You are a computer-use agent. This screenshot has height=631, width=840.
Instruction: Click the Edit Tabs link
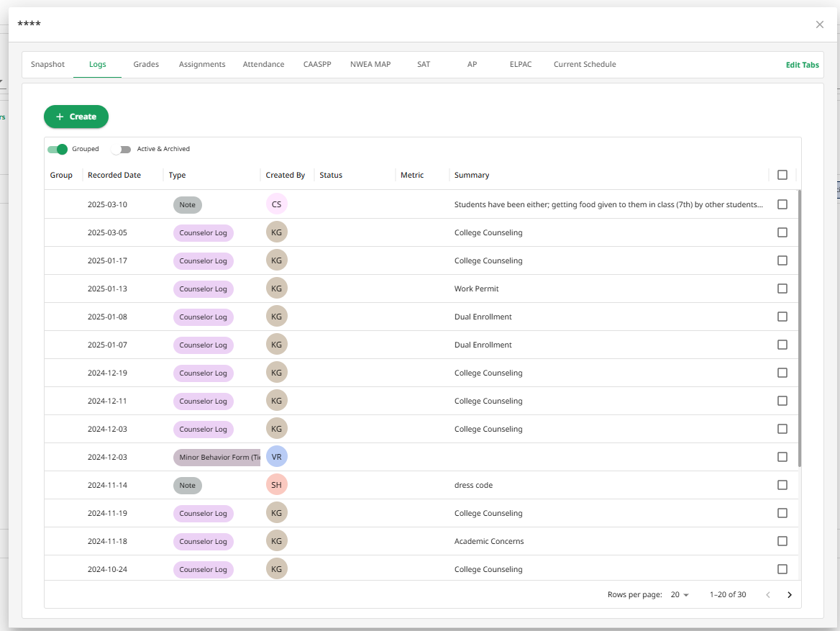coord(802,65)
